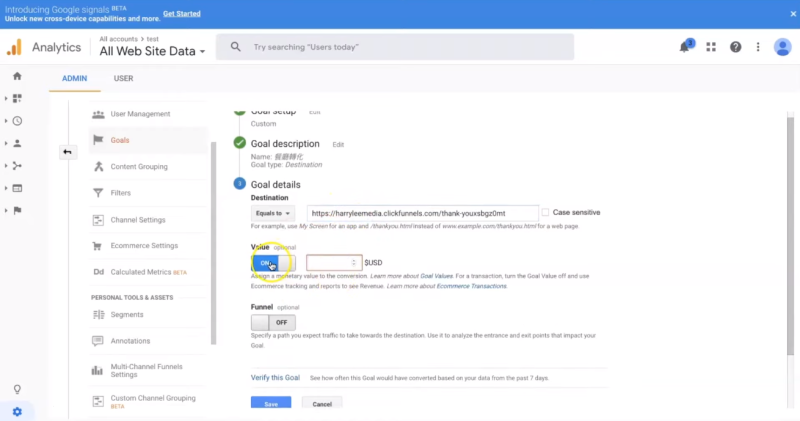Open the All Web Site Data selector
This screenshot has height=421, width=800.
[x=153, y=51]
